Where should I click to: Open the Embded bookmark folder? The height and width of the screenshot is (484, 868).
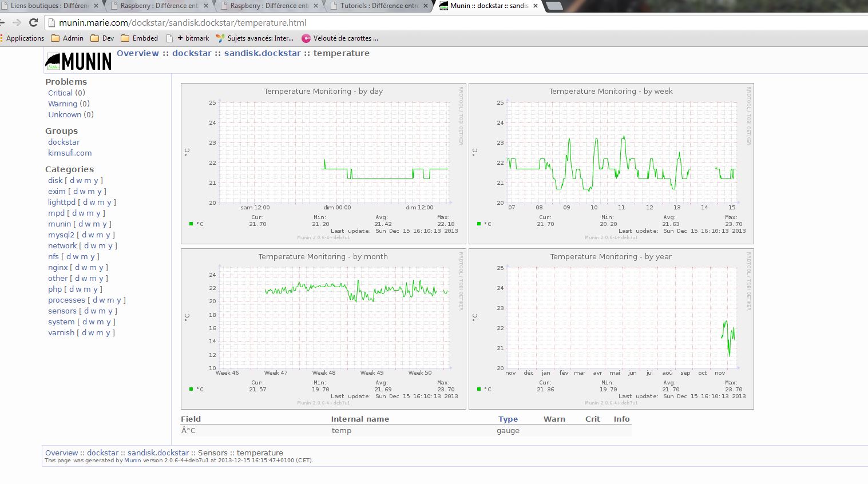click(x=139, y=38)
